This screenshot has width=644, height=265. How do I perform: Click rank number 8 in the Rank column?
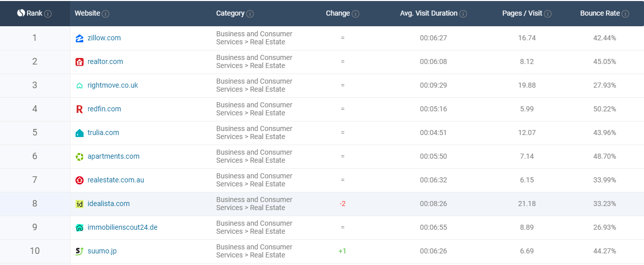tap(35, 204)
